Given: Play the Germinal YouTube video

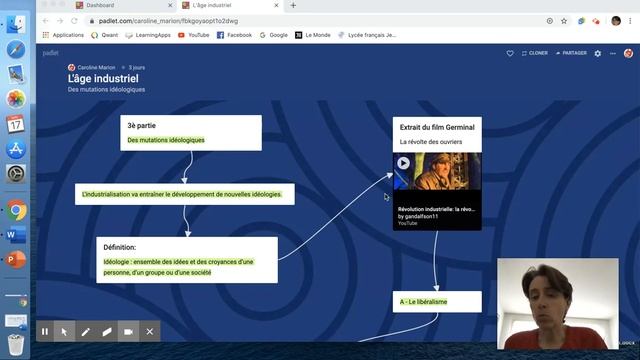Looking at the screenshot, I should coord(403,163).
